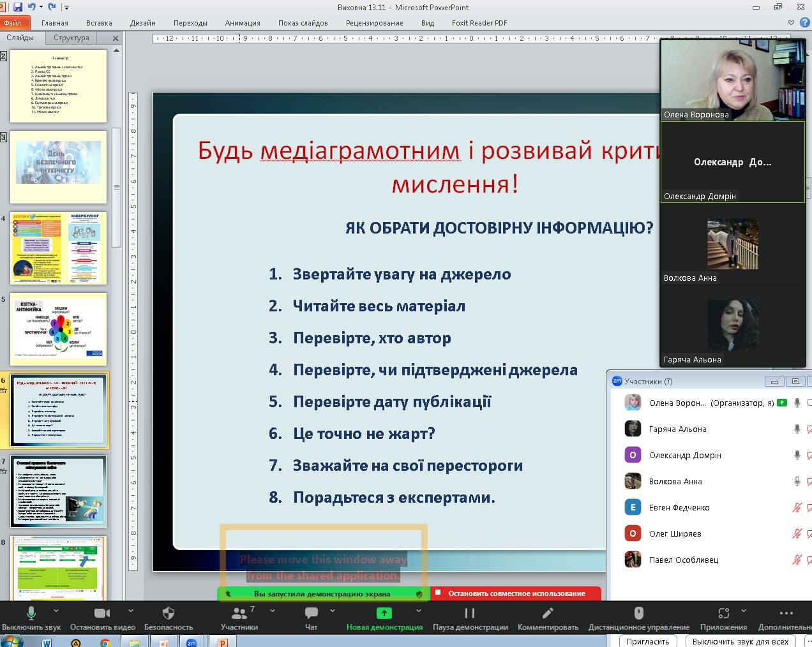Click the slide panel vertical scrollbar
The height and width of the screenshot is (647, 812).
pyautogui.click(x=116, y=188)
